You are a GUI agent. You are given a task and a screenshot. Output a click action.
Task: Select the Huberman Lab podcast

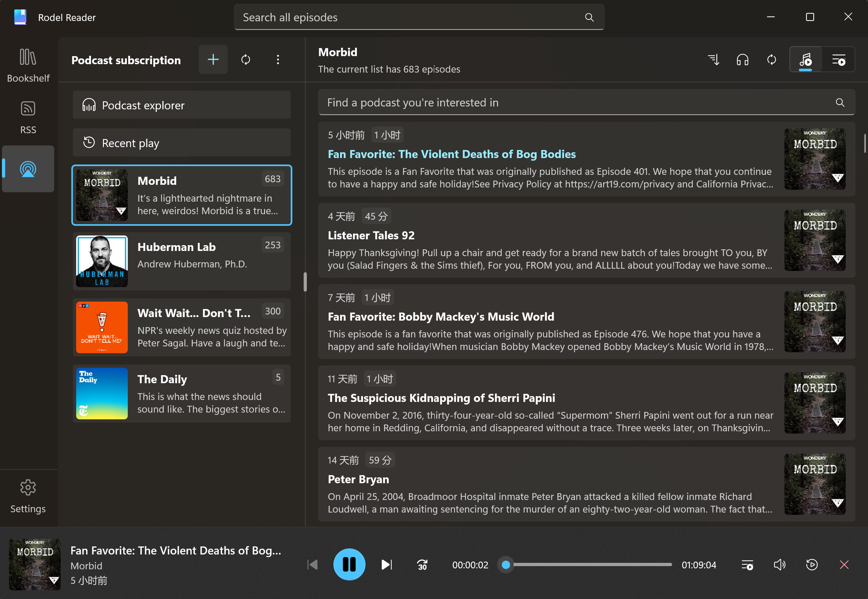[182, 261]
